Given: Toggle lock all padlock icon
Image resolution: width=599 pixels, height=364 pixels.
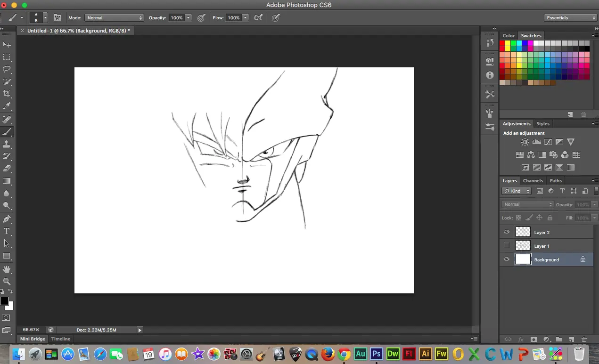Looking at the screenshot, I should coord(550,218).
